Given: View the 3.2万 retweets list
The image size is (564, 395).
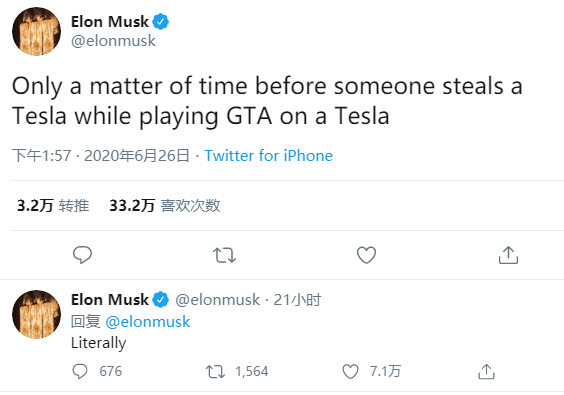Looking at the screenshot, I should click(x=53, y=205).
